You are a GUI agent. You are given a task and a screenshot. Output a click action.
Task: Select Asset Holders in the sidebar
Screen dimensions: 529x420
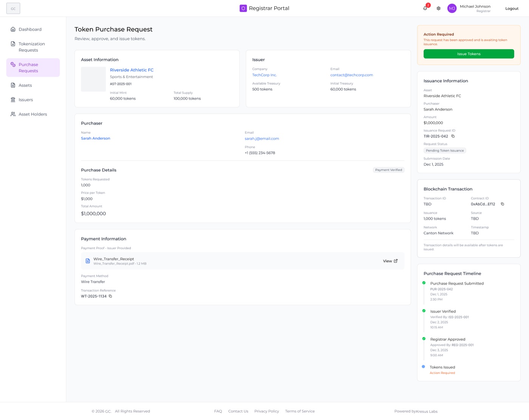[32, 114]
